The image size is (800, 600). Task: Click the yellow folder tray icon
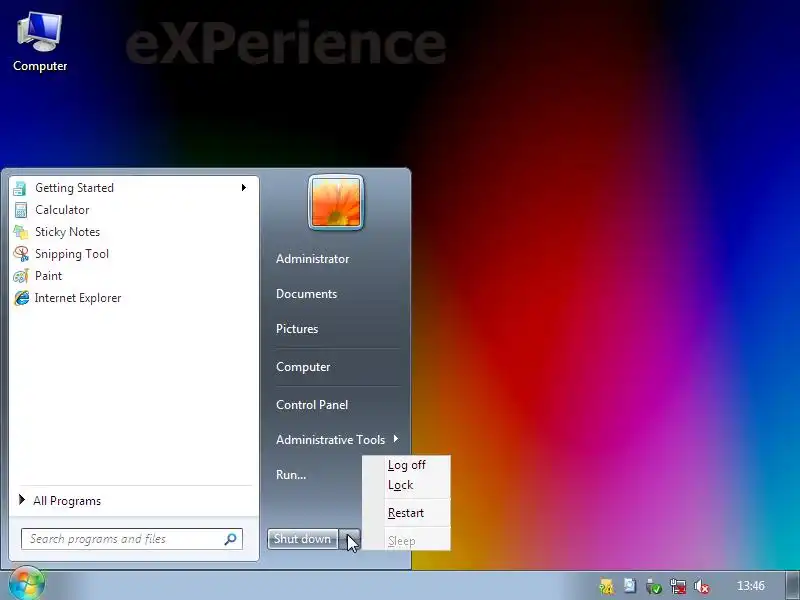(x=607, y=586)
